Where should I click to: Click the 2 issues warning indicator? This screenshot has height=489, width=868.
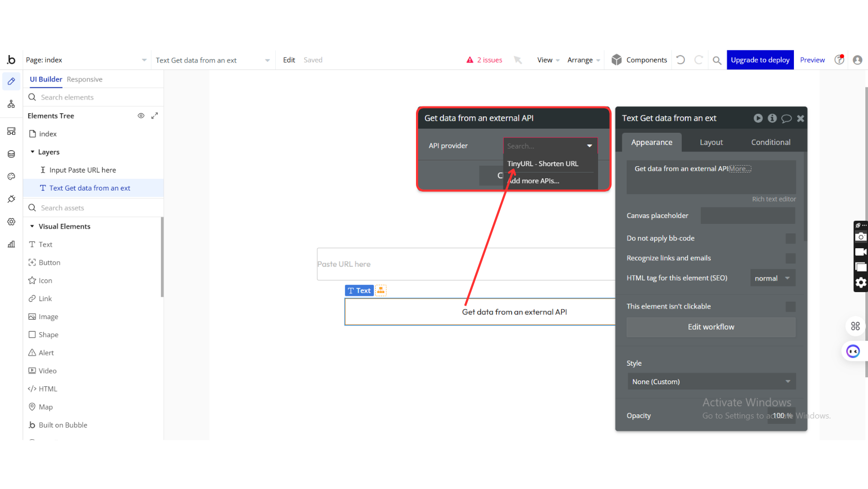point(484,60)
